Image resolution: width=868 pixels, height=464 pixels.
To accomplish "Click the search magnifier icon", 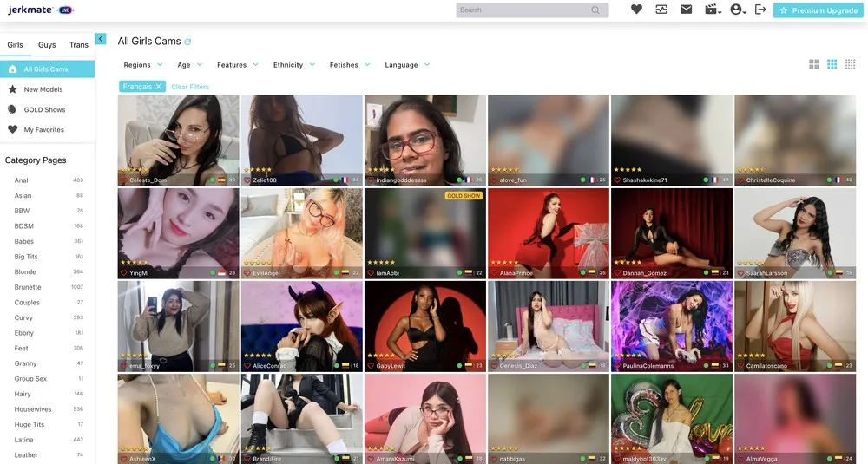I will pyautogui.click(x=595, y=10).
